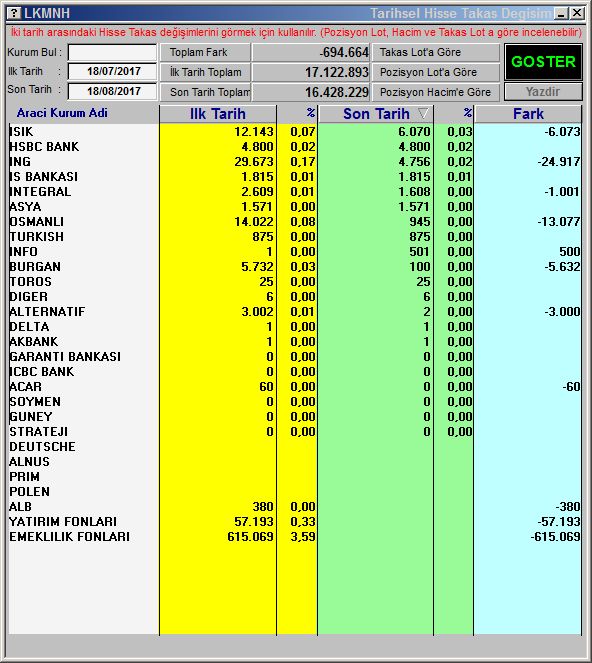The height and width of the screenshot is (663, 592).
Task: Close the Tarihsel Hisse Takas window
Action: pos(577,14)
